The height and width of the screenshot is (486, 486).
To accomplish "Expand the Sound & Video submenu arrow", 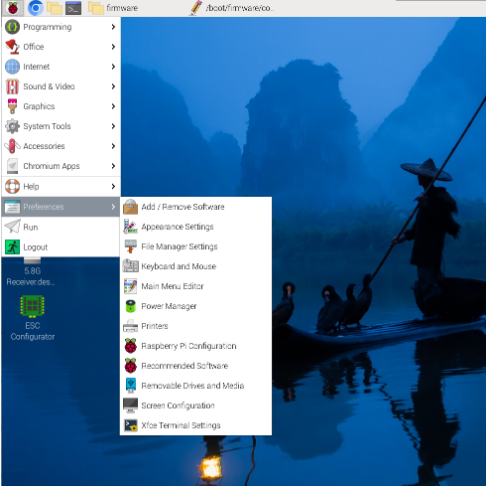I will 113,86.
